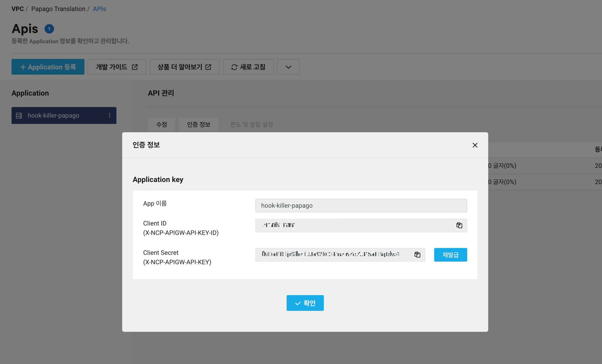Open 한도 및 알림 설정 tab
Image resolution: width=602 pixels, height=364 pixels.
[251, 124]
